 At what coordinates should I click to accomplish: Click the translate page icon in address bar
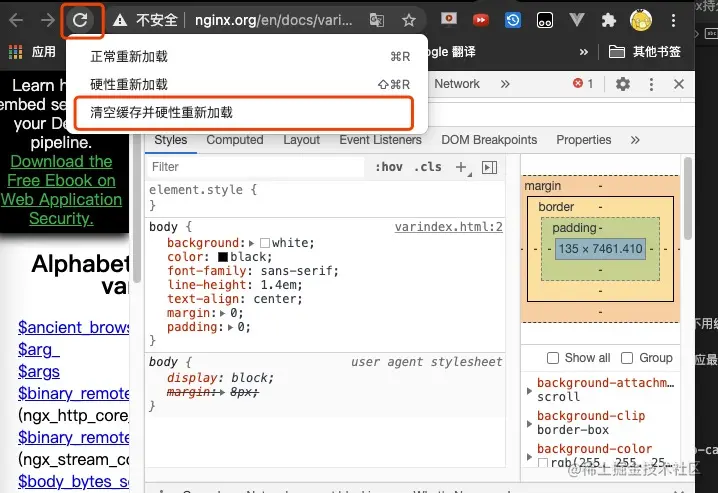point(376,20)
